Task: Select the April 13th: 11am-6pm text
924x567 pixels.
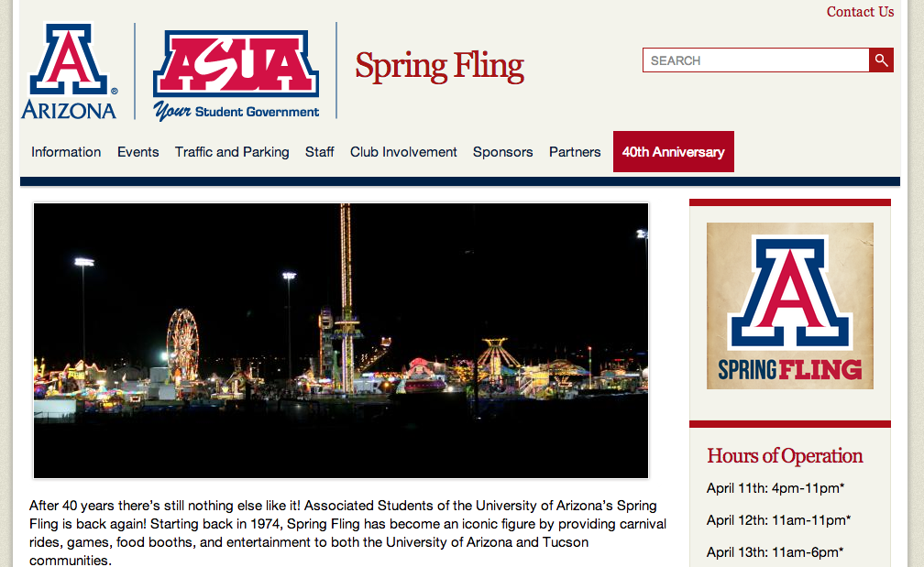Action: (775, 552)
